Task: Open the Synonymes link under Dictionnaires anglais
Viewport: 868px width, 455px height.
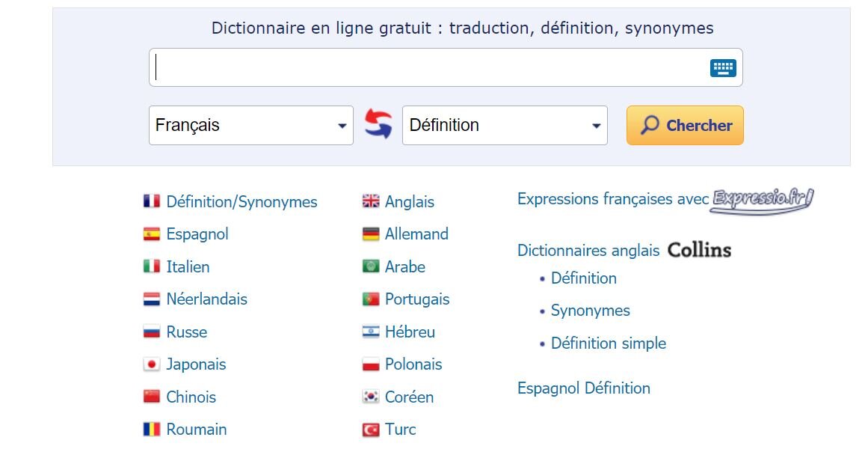Action: tap(591, 310)
